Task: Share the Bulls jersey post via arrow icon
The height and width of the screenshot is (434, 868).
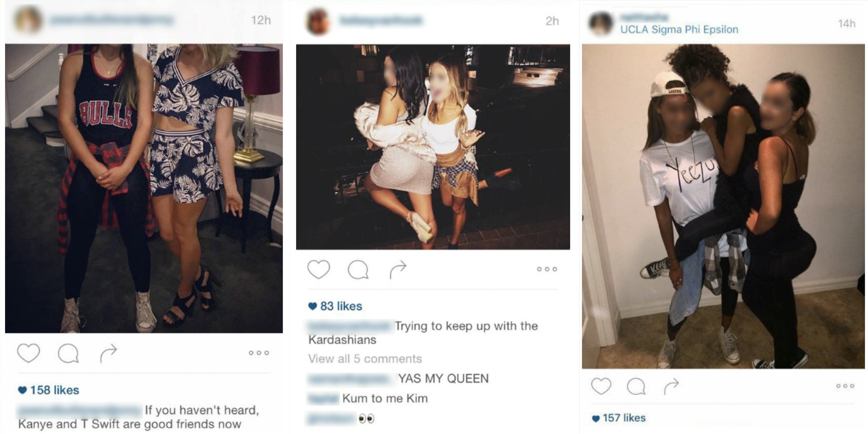Action: point(108,353)
